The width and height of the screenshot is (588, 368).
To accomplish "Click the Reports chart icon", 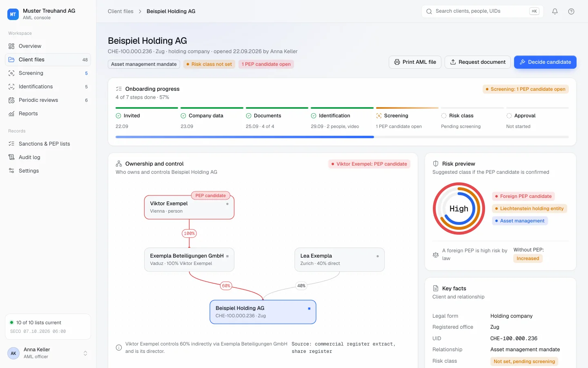I will pyautogui.click(x=11, y=114).
